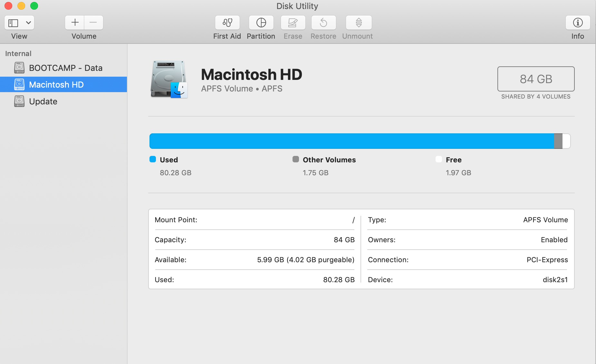
Task: Click the Volume toolbar label
Action: 84,36
